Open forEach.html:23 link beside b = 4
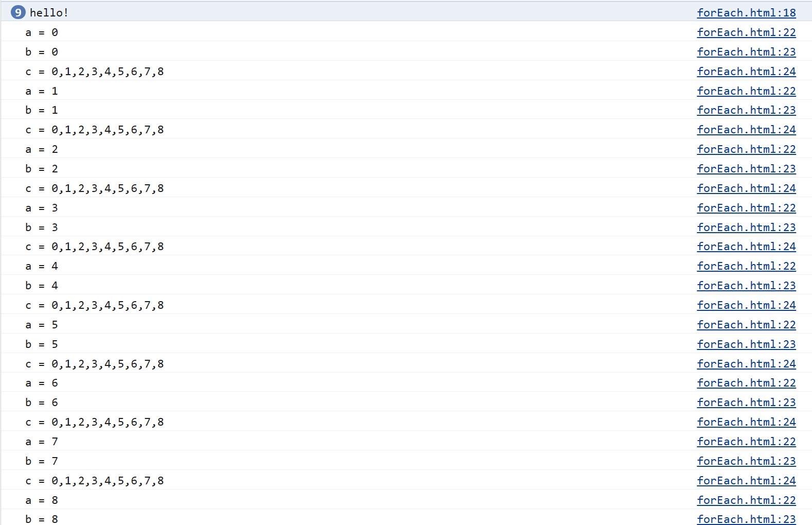This screenshot has width=812, height=525. coord(746,285)
